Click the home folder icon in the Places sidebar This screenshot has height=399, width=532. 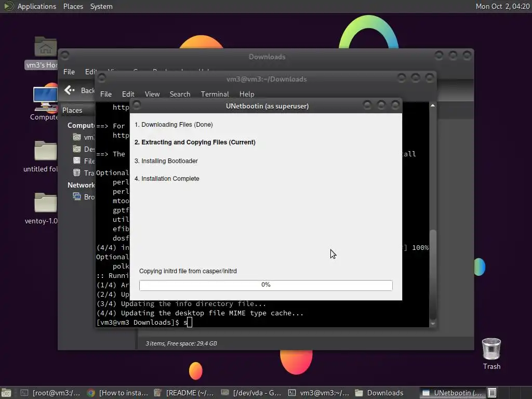(x=77, y=137)
